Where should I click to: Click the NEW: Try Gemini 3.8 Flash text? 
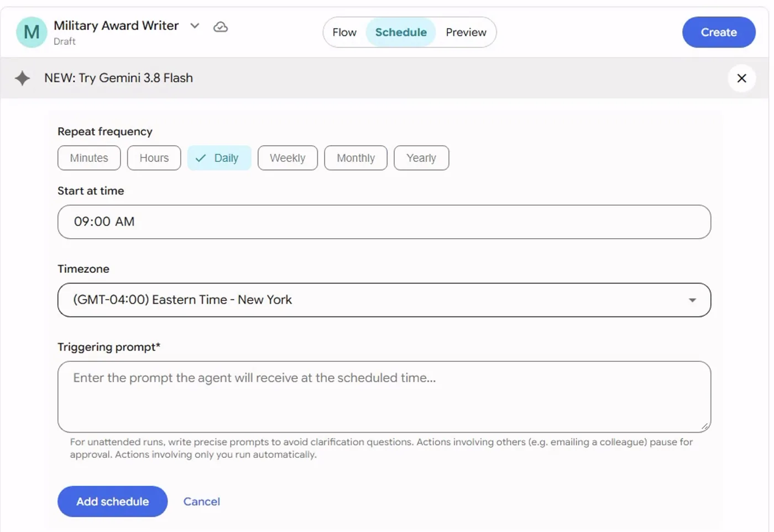119,78
